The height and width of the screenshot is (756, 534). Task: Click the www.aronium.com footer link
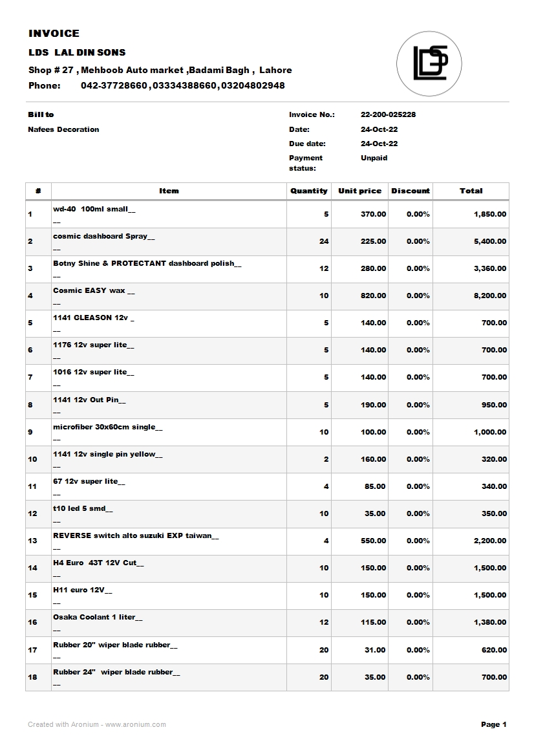click(x=136, y=724)
